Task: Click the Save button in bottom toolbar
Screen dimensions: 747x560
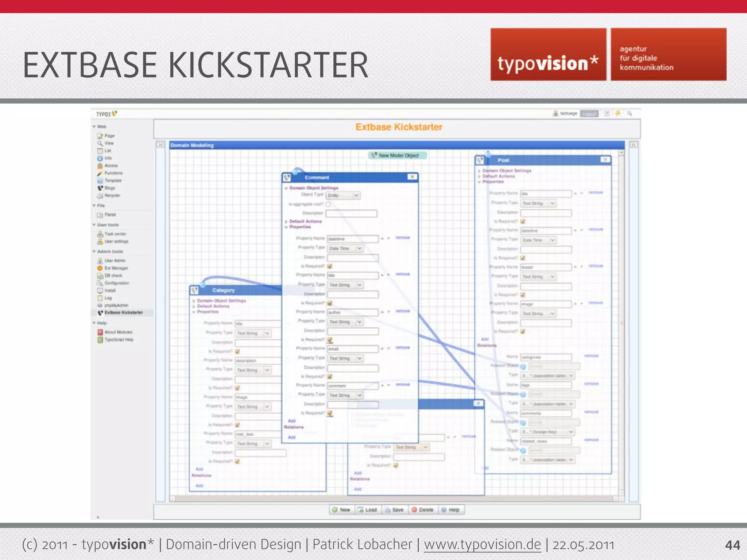Action: point(394,510)
